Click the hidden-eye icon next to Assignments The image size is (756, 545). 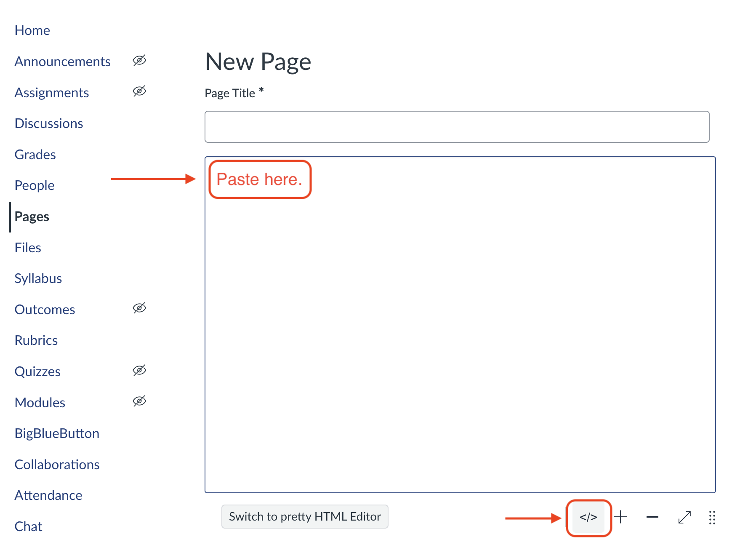click(x=139, y=91)
